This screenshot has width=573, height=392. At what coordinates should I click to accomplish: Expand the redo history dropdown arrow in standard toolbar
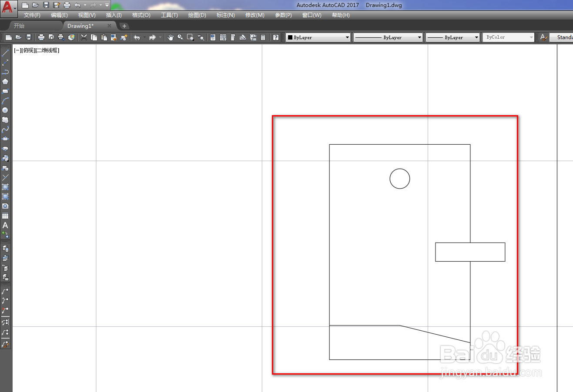coord(160,37)
